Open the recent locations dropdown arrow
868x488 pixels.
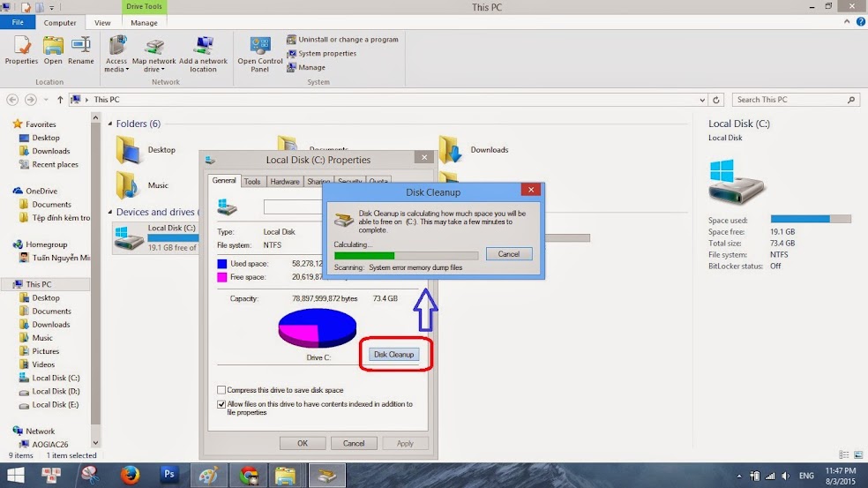click(46, 100)
